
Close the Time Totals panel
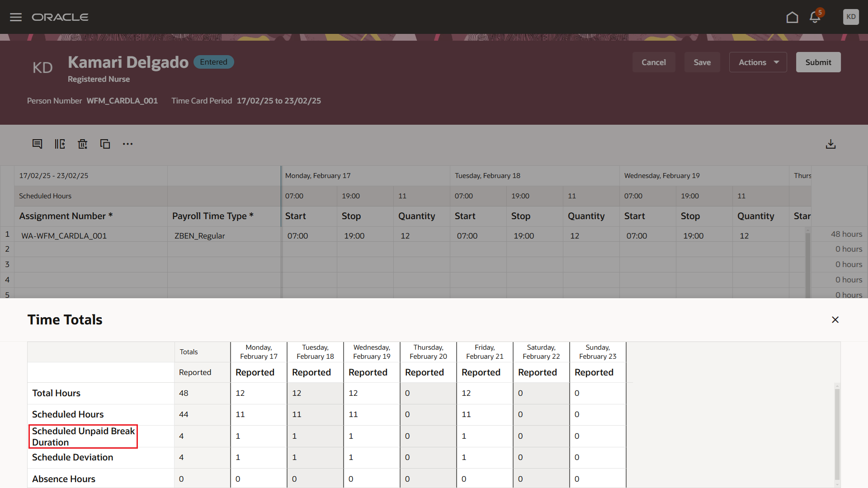[835, 319]
